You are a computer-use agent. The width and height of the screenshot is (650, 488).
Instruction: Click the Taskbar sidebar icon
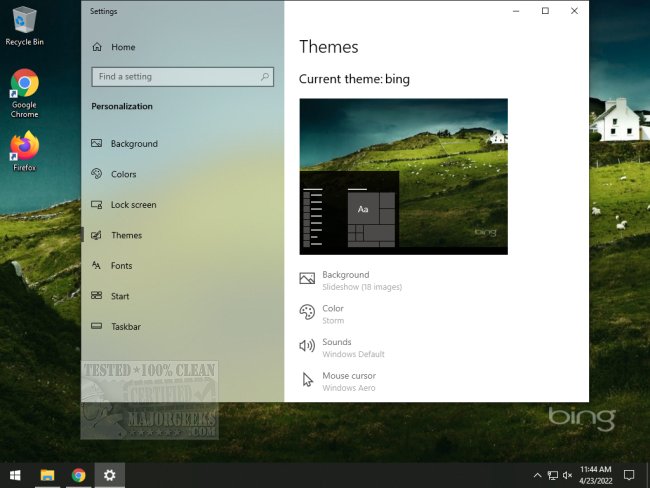pyautogui.click(x=97, y=326)
